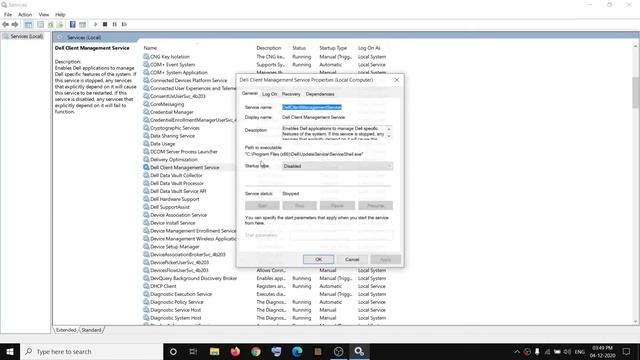Sort by the Log On As column header
The image size is (640, 360).
(369, 48)
